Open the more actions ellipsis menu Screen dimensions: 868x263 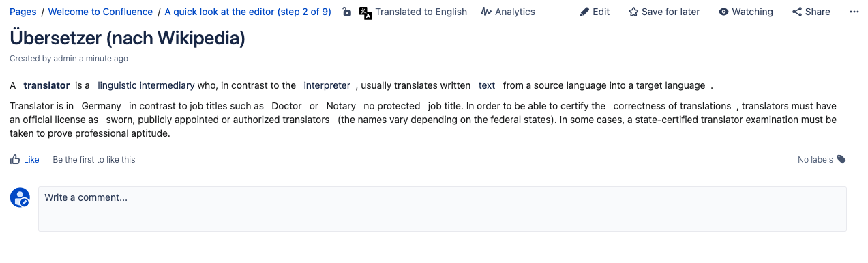tap(854, 12)
